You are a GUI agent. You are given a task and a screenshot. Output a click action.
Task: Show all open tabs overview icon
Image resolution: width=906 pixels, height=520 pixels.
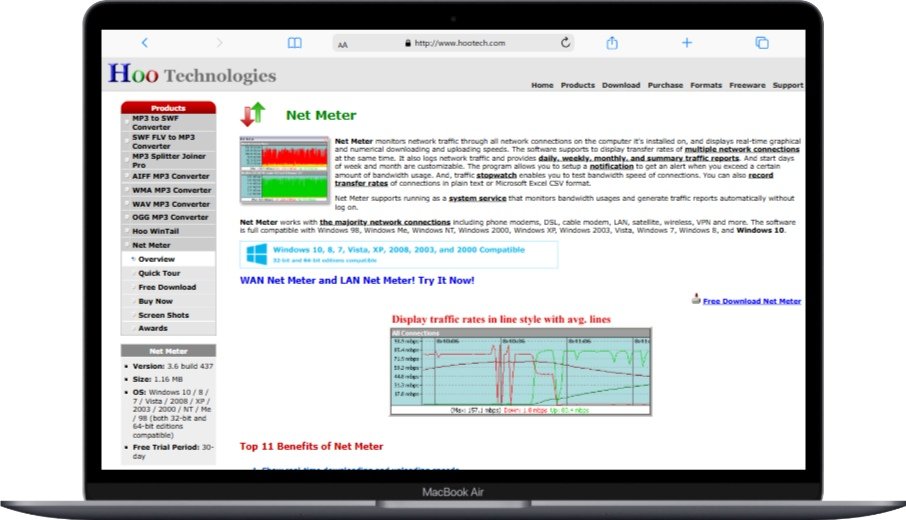(762, 43)
